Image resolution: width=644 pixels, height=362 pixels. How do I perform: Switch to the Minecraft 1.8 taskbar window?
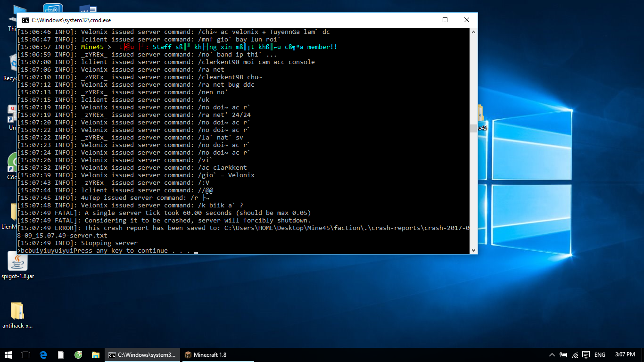(206, 355)
